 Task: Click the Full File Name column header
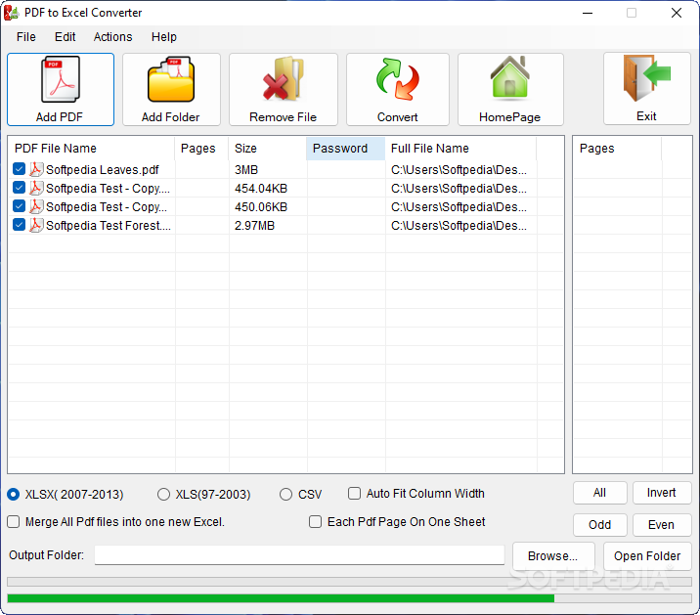(460, 149)
